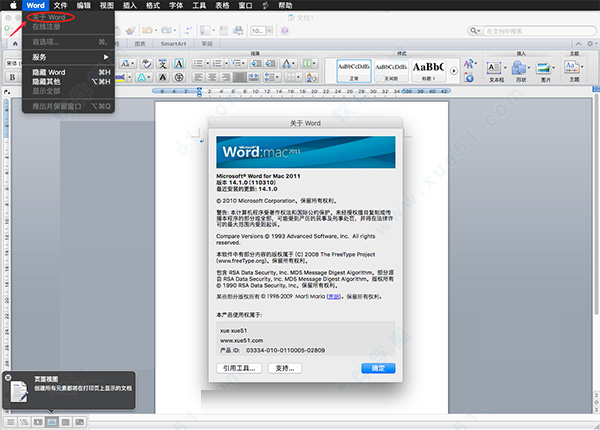Click the undo arrow icon
600x430 pixels.
click(147, 30)
